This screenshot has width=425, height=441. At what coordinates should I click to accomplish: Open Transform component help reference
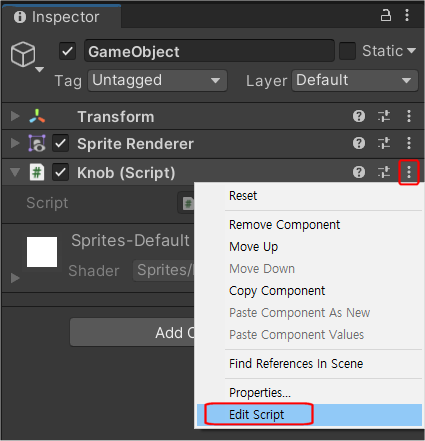[x=359, y=116]
